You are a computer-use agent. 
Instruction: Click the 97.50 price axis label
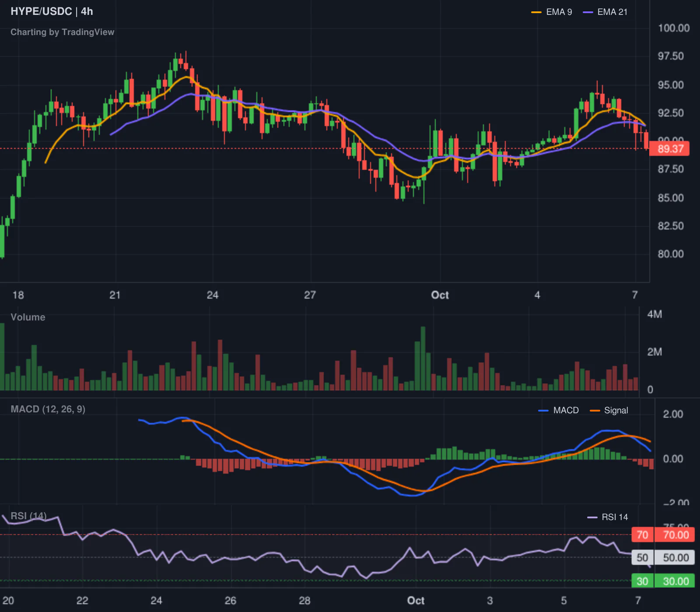coord(671,56)
